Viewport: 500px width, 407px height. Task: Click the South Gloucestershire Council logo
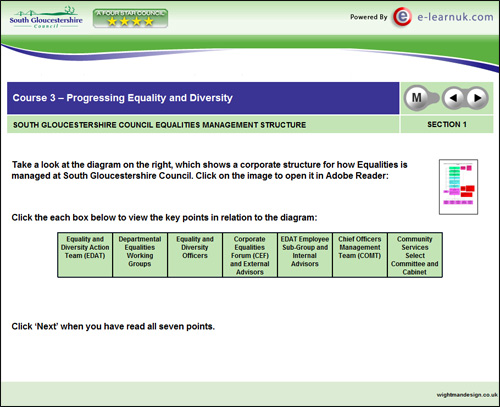[x=46, y=18]
